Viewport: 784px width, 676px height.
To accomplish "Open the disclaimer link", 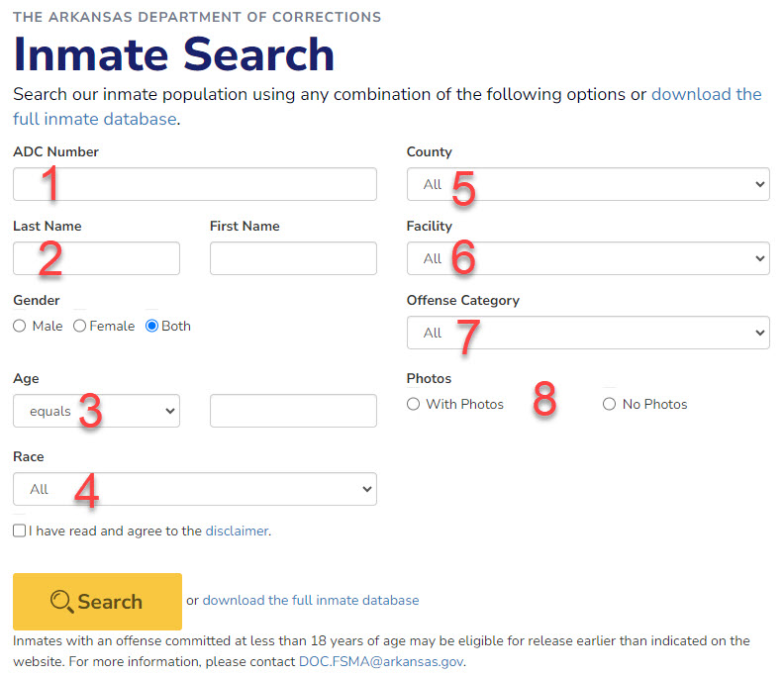I will click(x=237, y=531).
